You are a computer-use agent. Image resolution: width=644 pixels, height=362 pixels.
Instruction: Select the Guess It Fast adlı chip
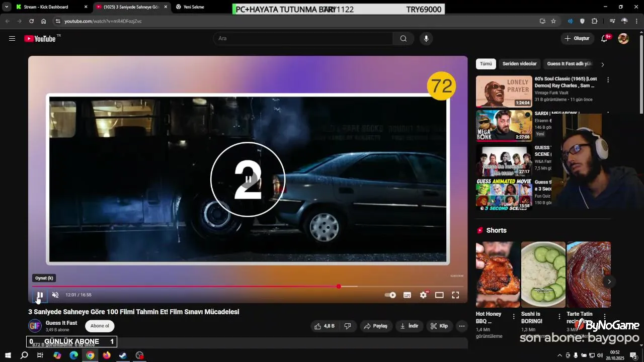coord(570,64)
